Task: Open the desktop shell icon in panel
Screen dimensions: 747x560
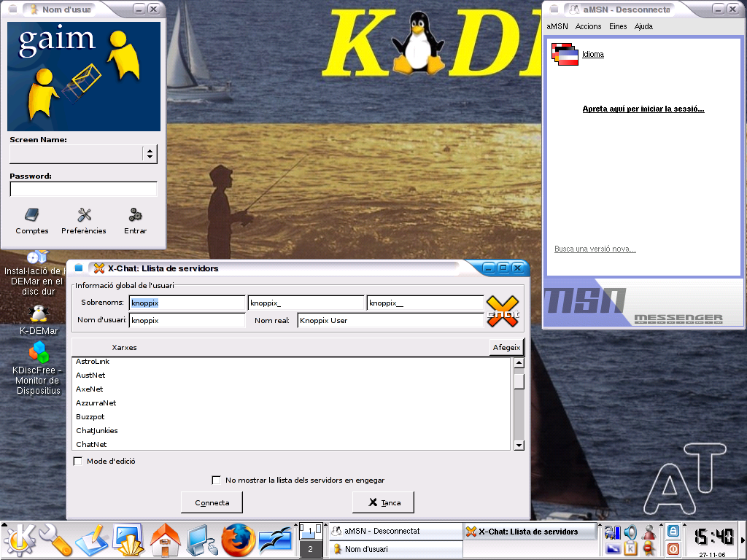Action: 128,540
